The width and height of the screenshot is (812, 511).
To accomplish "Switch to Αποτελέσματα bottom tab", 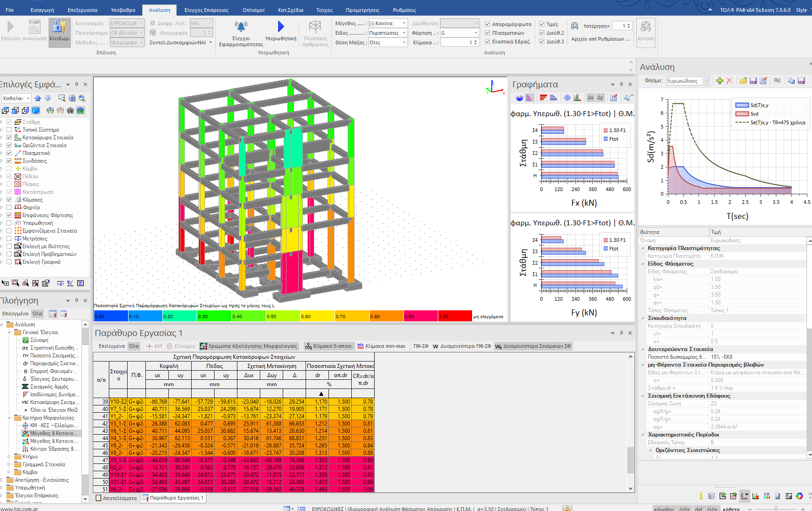I will pos(116,498).
